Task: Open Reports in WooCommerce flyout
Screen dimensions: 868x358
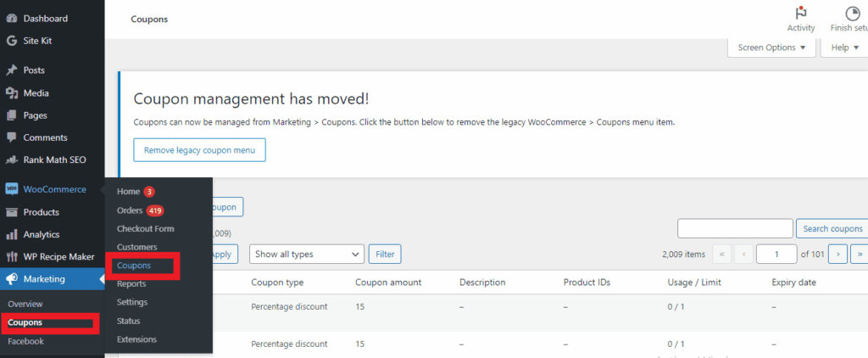Action: click(131, 283)
